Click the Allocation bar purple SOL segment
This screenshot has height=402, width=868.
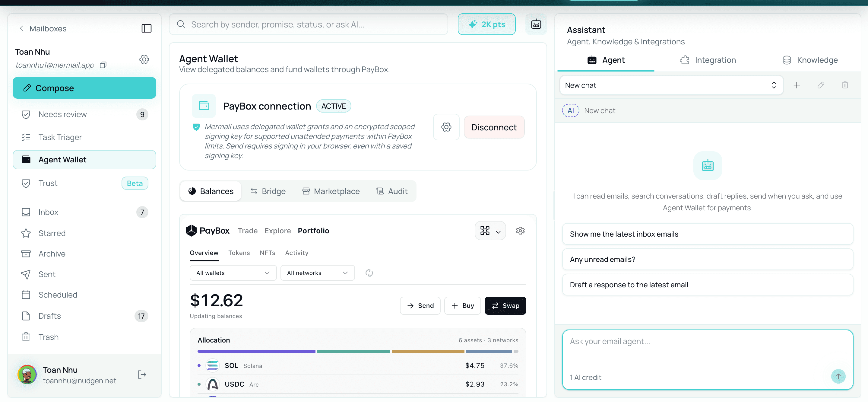click(x=256, y=351)
